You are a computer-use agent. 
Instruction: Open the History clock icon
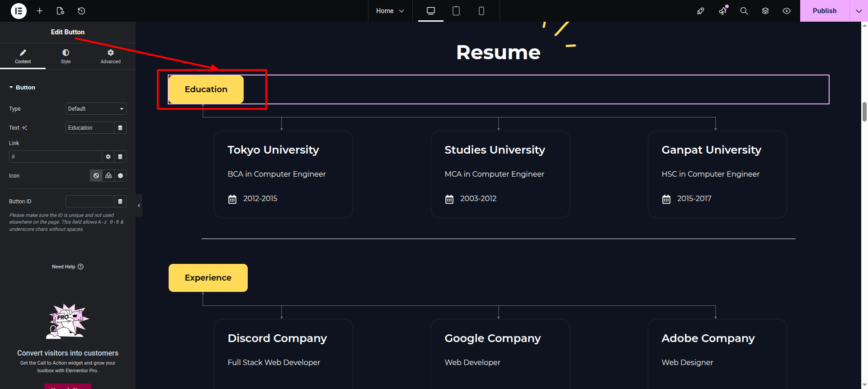[81, 11]
